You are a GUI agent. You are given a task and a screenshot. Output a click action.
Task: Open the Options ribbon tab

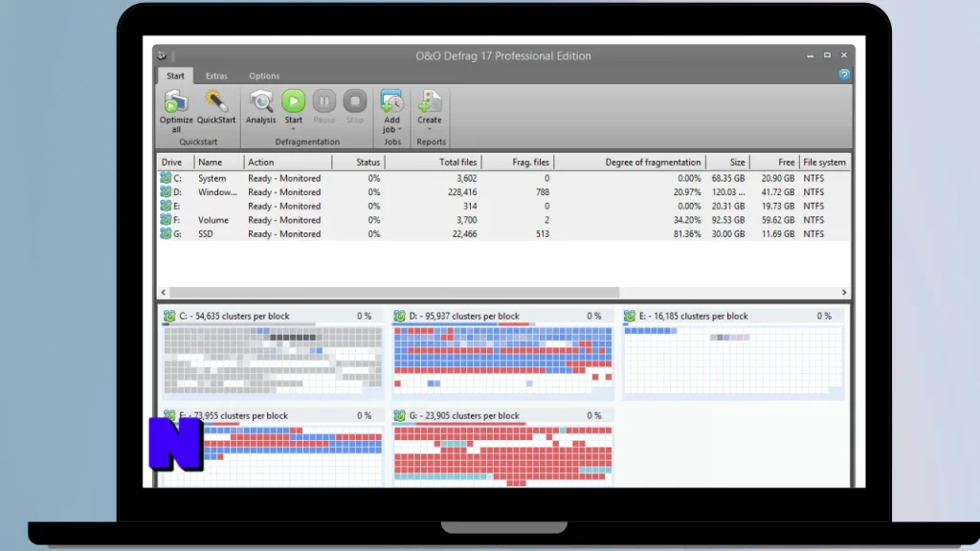pyautogui.click(x=264, y=76)
